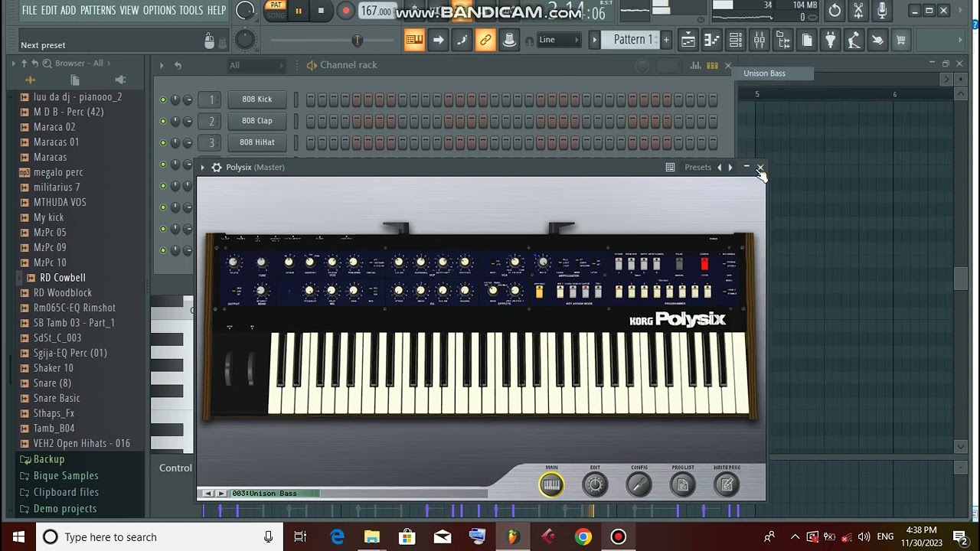Add new pattern with plus button
Viewport: 980px width, 551px height.
point(666,40)
